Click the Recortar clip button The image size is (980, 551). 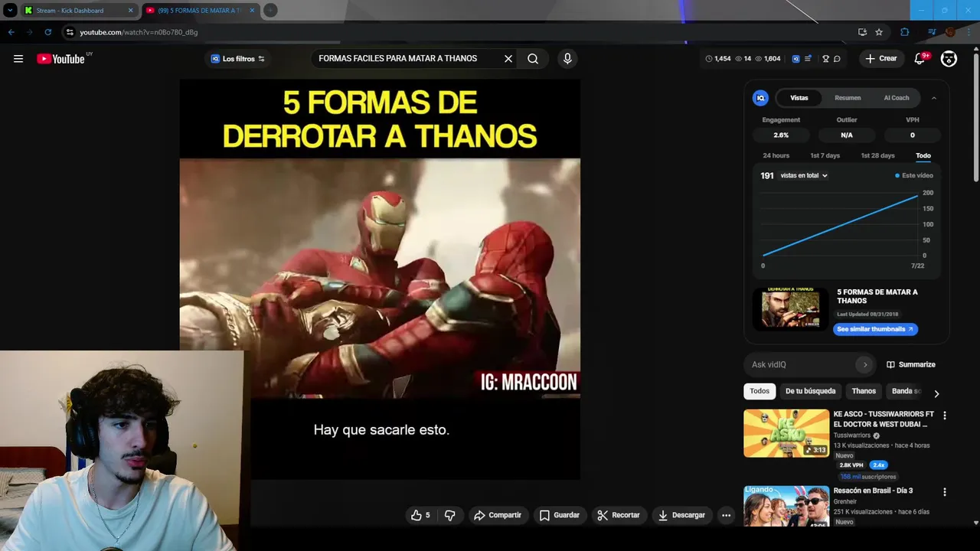pyautogui.click(x=619, y=516)
